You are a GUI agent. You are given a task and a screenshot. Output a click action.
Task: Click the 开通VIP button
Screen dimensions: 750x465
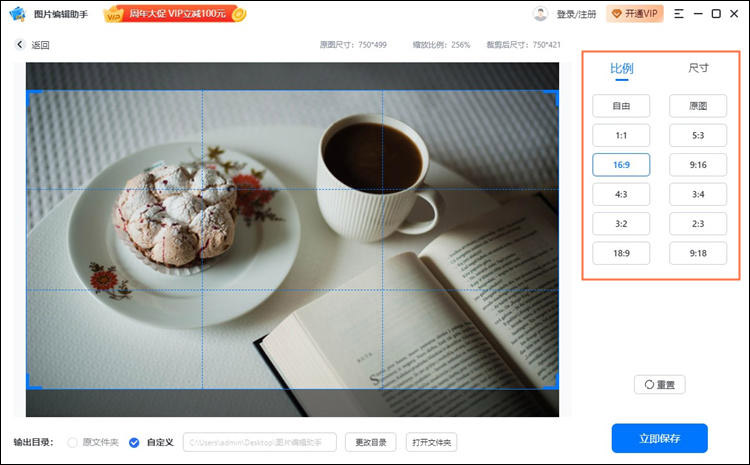click(x=635, y=14)
